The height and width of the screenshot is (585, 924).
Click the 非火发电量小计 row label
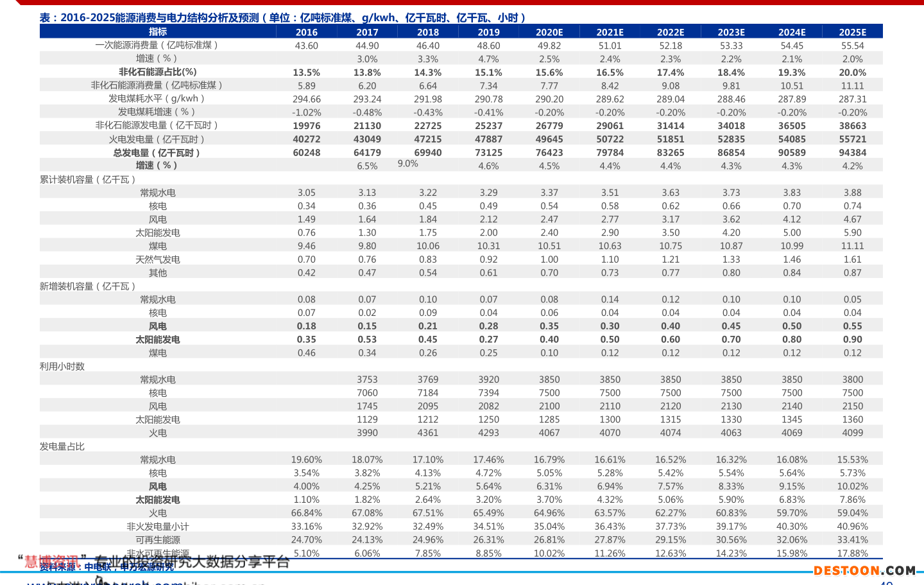pos(158,527)
